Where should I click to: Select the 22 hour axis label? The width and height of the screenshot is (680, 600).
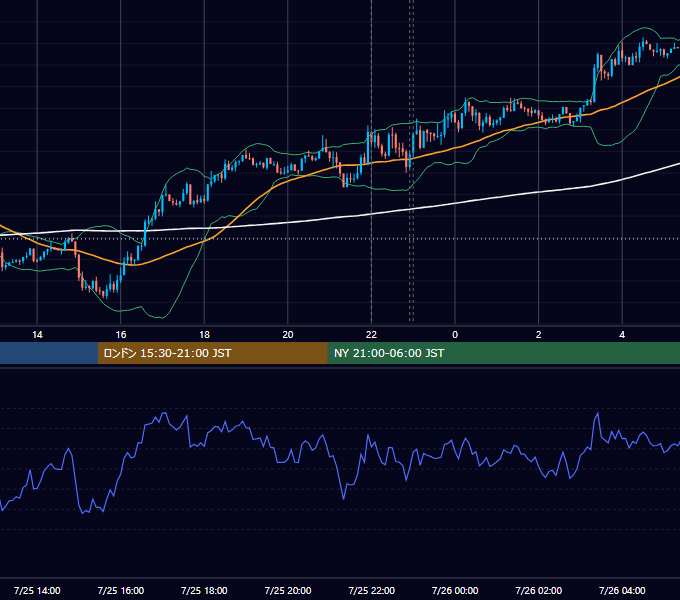point(371,335)
